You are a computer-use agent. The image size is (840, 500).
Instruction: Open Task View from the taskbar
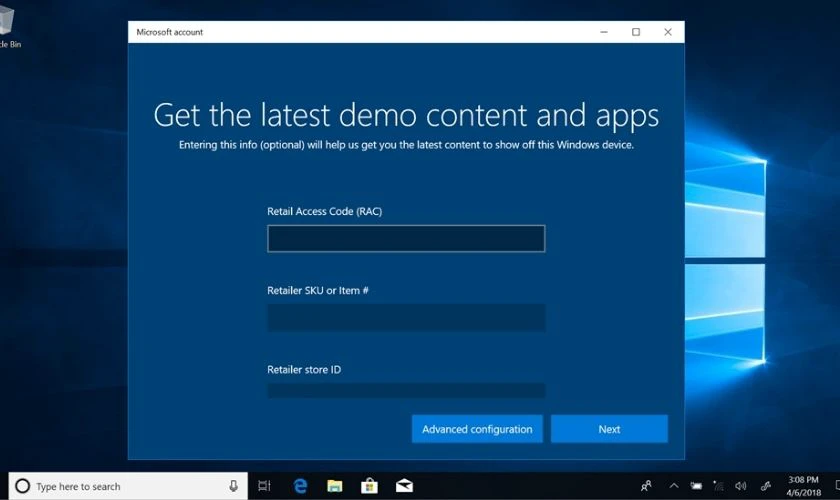pos(264,486)
